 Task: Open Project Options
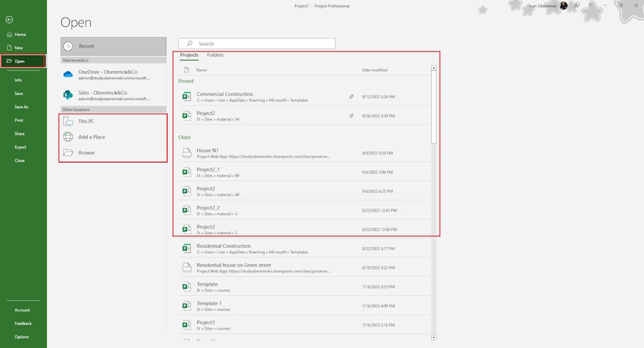pyautogui.click(x=22, y=337)
